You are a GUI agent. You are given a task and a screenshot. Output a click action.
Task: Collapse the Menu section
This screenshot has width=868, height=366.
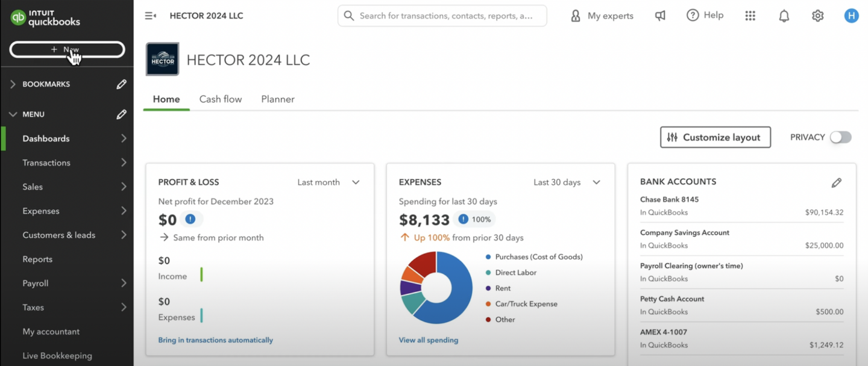(13, 114)
